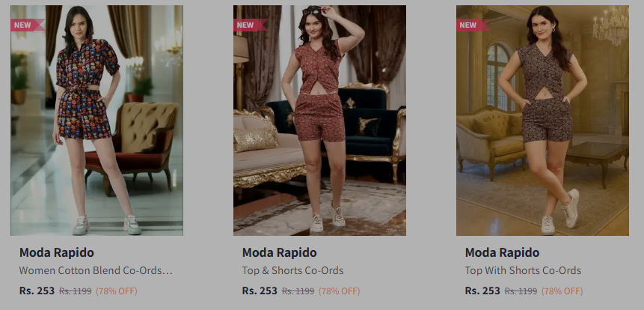This screenshot has width=644, height=310.
Task: Open brown printed top with shorts photo
Action: (x=542, y=121)
